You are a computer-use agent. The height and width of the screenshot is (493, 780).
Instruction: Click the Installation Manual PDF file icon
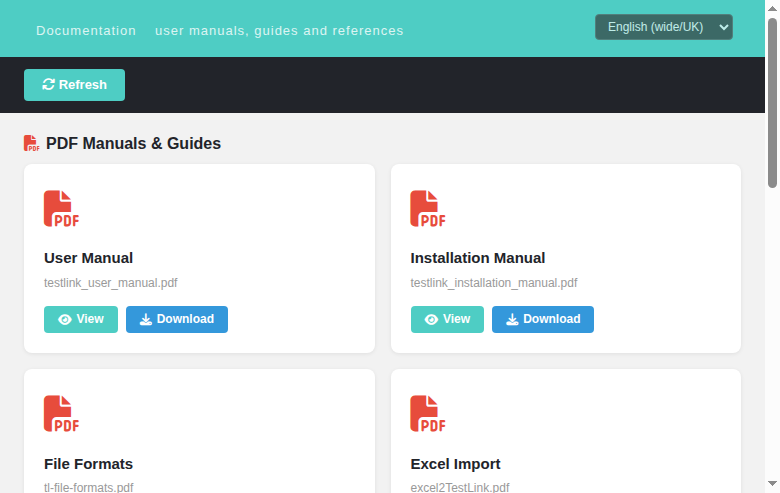coord(428,208)
